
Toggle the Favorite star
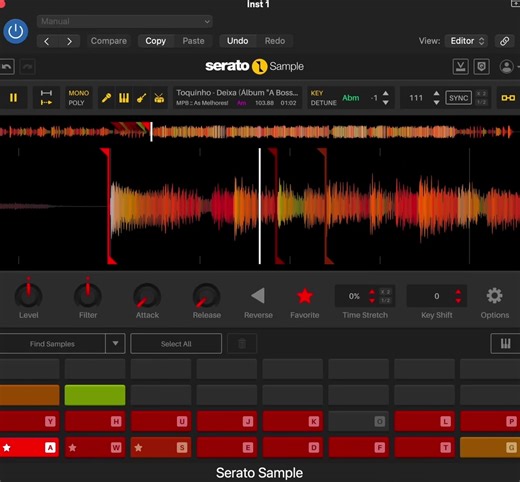[305, 296]
